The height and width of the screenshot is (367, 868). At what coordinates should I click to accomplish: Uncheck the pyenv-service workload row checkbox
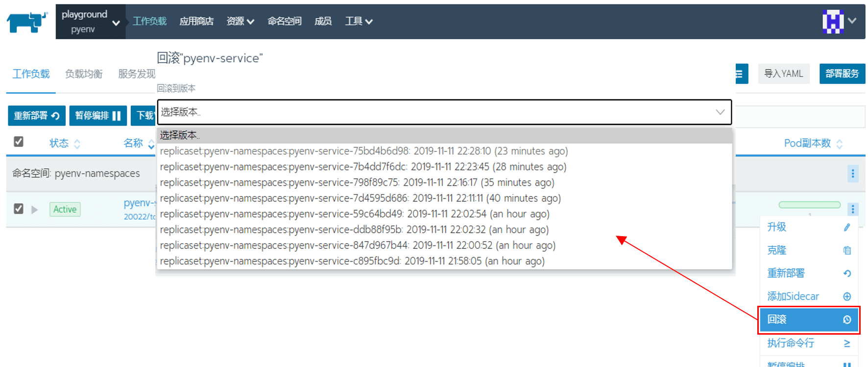tap(19, 209)
